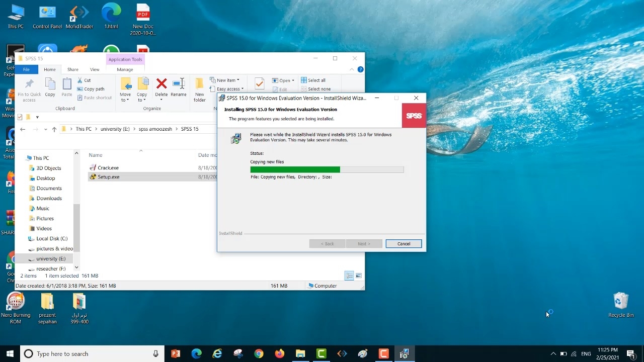
Task: Click Select all in the ribbon
Action: [313, 80]
